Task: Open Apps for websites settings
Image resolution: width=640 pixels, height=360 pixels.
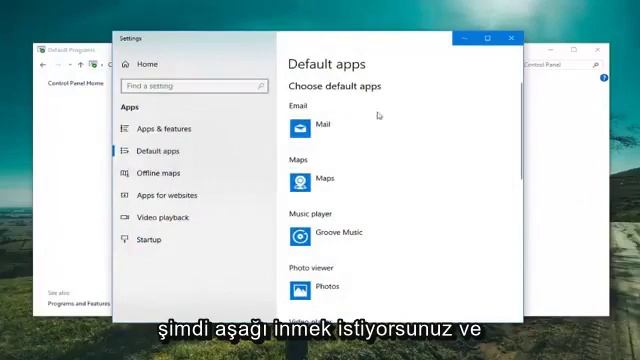Action: pyautogui.click(x=167, y=195)
